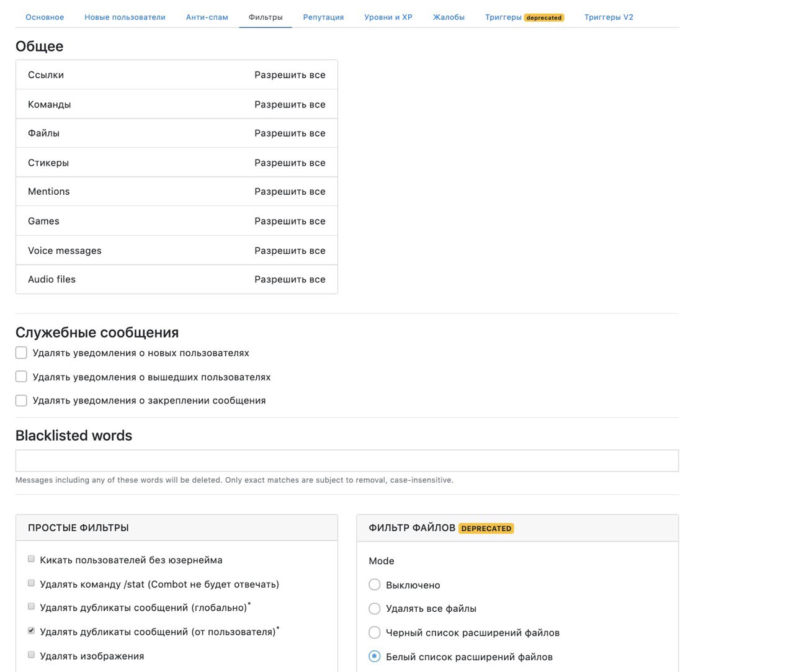The height and width of the screenshot is (672, 794).
Task: Open the Анти-спам tab
Action: (x=207, y=17)
